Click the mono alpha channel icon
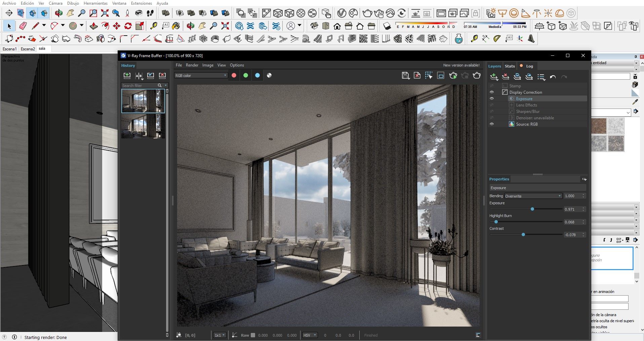 click(x=269, y=76)
